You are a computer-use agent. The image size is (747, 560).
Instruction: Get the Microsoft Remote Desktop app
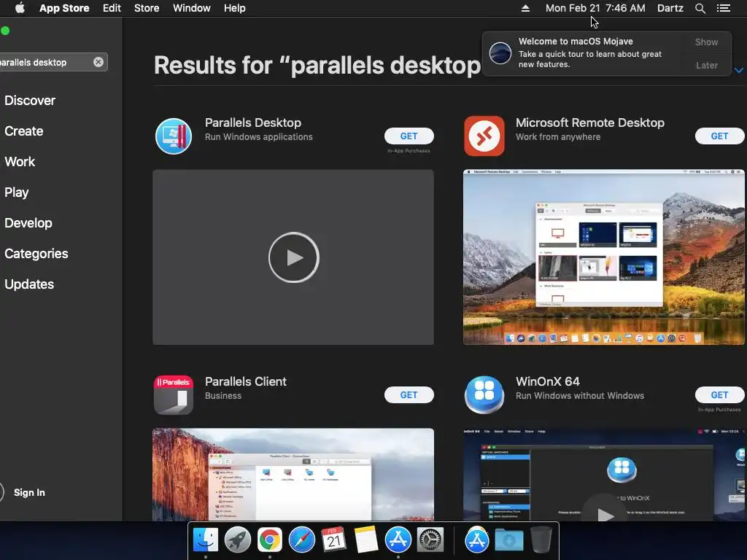pos(719,136)
